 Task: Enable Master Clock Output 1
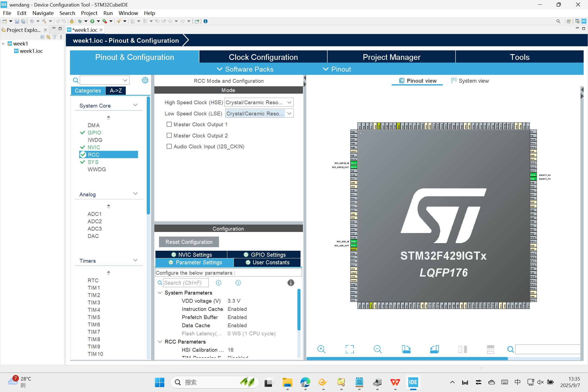click(169, 124)
